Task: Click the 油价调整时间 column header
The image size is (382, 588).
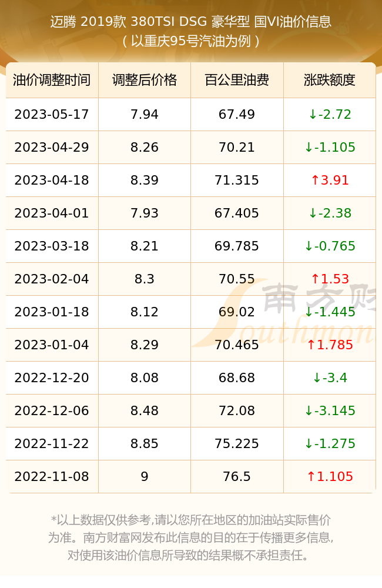Action: pyautogui.click(x=52, y=80)
